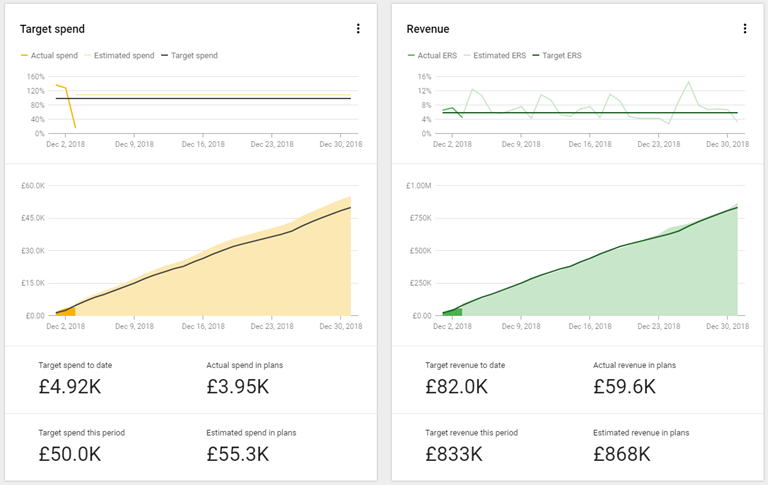
Task: Toggle the Target ERS legend entry
Action: [557, 55]
